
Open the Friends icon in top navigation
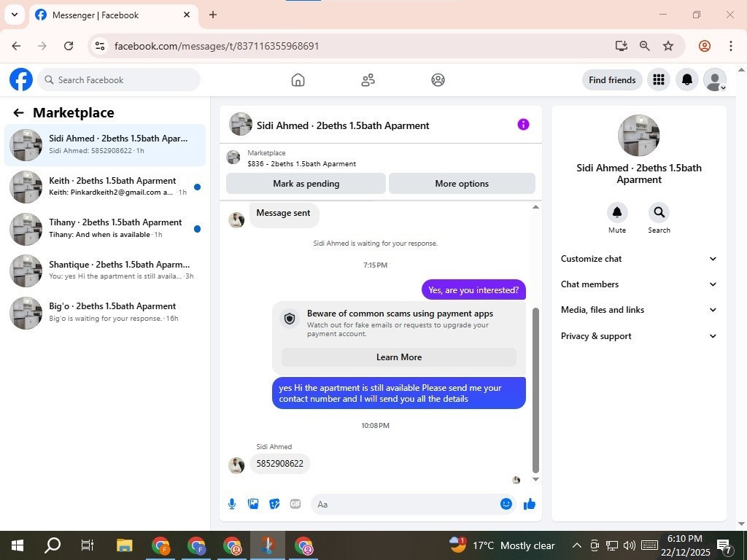(368, 80)
